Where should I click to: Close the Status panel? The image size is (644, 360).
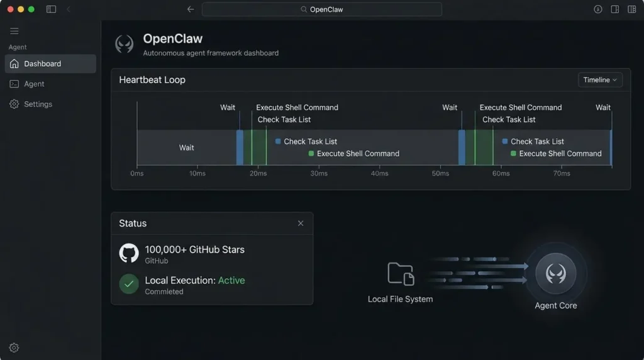coord(301,223)
